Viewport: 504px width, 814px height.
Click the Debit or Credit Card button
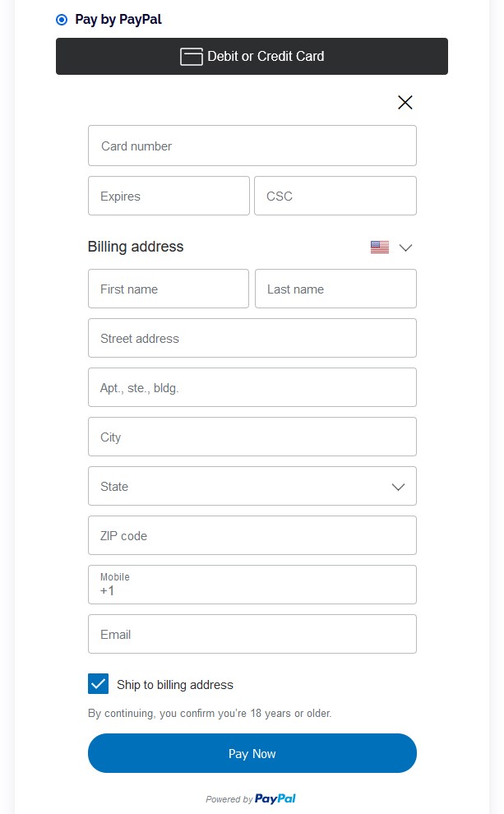252,56
